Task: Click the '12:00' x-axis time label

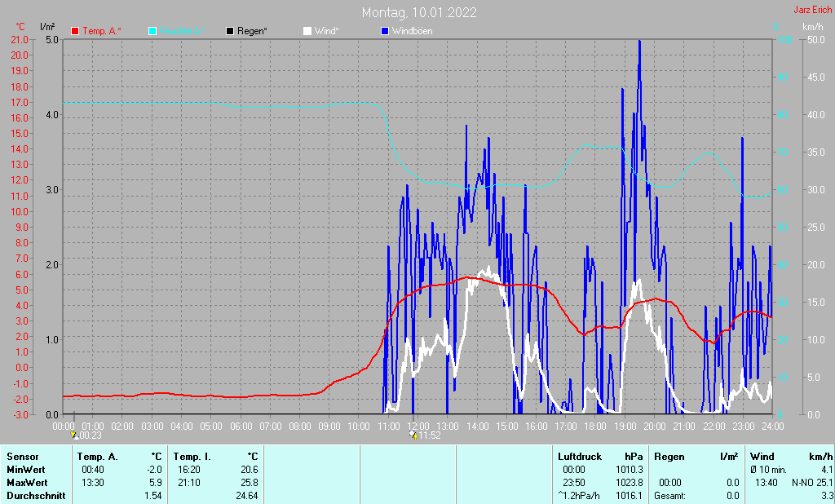Action: pos(418,427)
